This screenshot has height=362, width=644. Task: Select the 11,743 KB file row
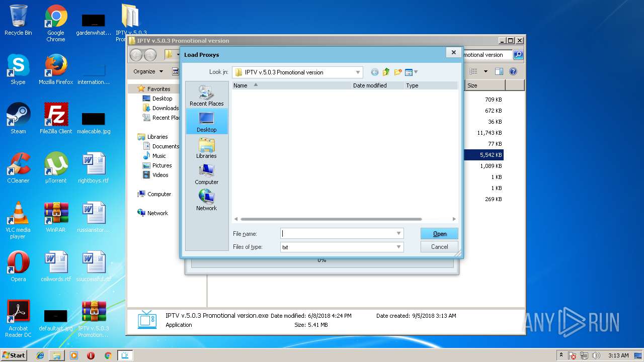[x=484, y=133]
